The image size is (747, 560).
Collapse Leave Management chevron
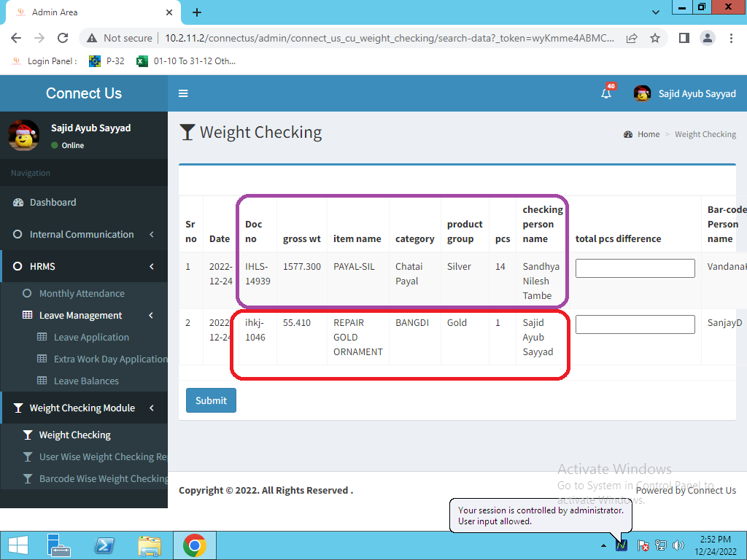click(151, 315)
